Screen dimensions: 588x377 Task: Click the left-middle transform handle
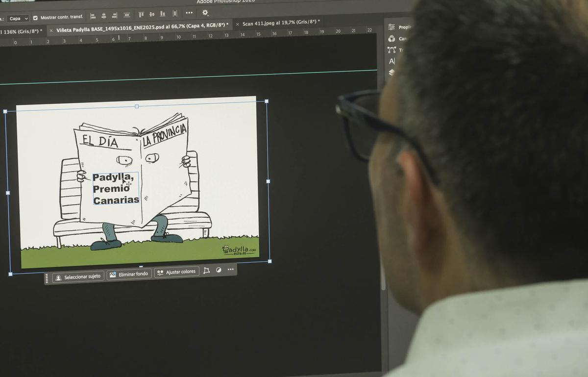[7, 193]
